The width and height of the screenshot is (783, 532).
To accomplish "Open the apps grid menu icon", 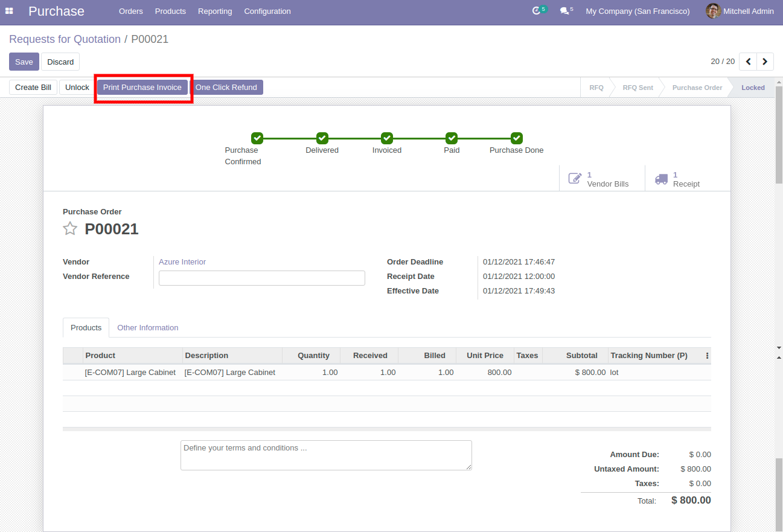I will (x=9, y=11).
